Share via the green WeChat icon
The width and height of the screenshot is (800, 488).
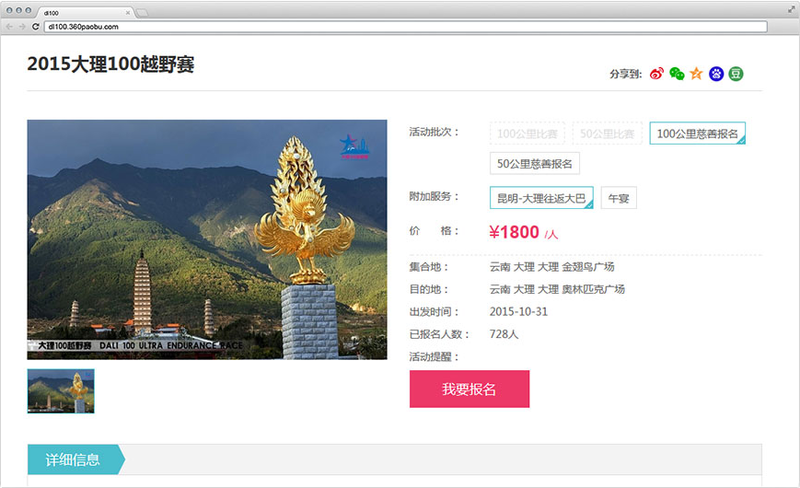[677, 74]
